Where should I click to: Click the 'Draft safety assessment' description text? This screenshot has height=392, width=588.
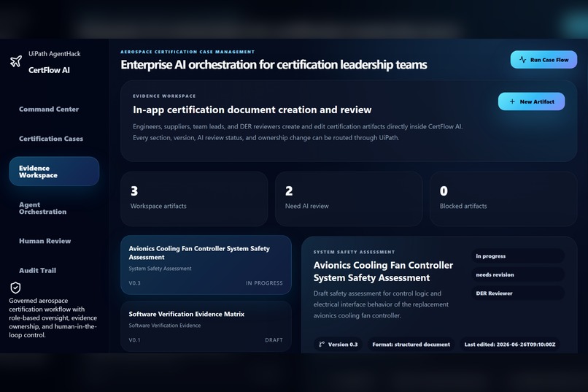[381, 304]
